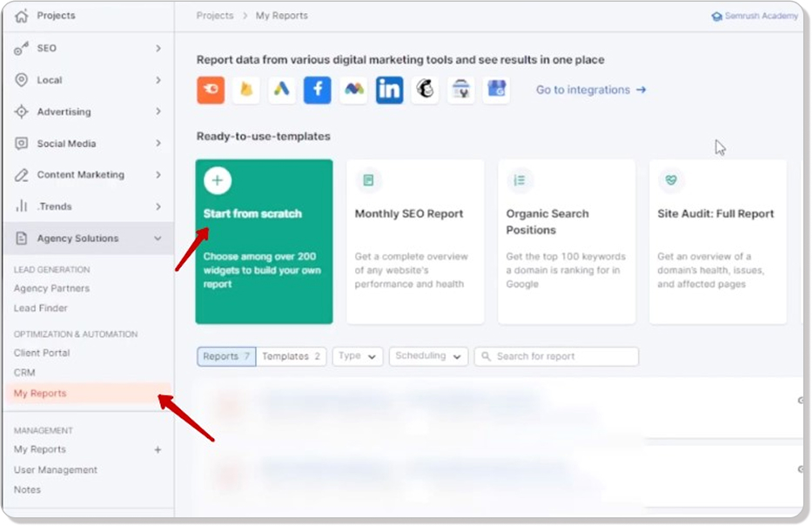Expand the Advertising menu chevron

[x=158, y=111]
